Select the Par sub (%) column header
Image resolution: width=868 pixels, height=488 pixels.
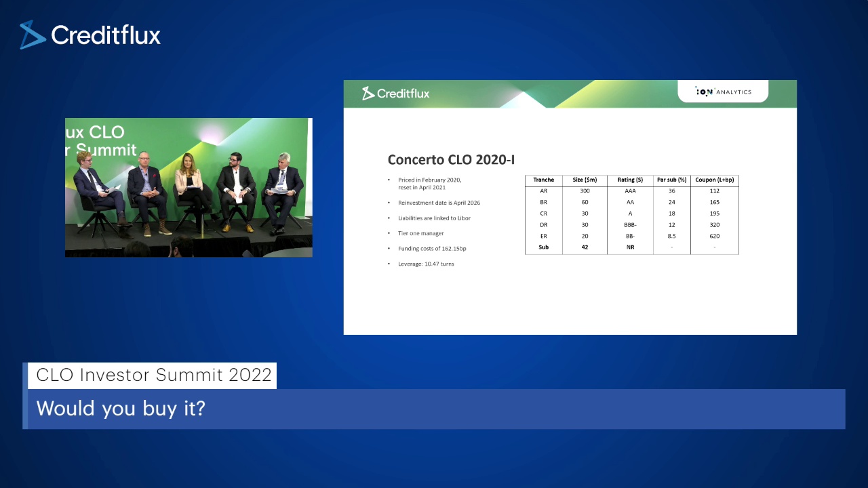(x=672, y=180)
